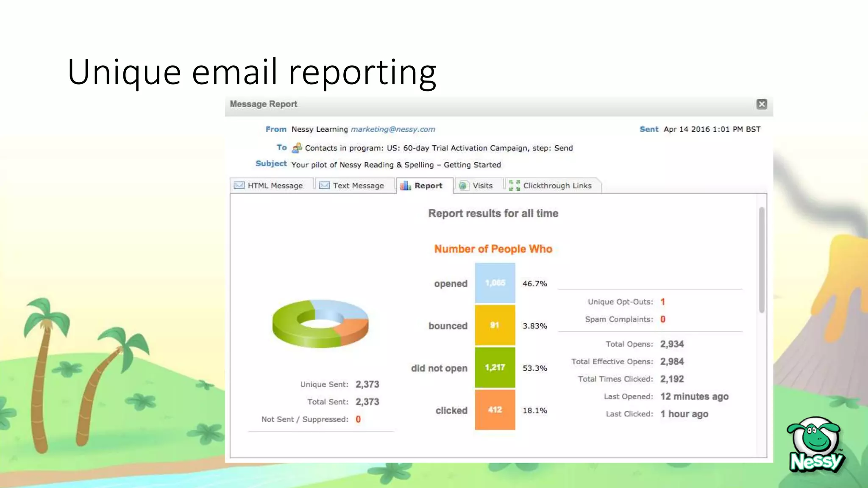Viewport: 868px width, 488px height.
Task: Click the donut pie chart
Action: coord(320,324)
